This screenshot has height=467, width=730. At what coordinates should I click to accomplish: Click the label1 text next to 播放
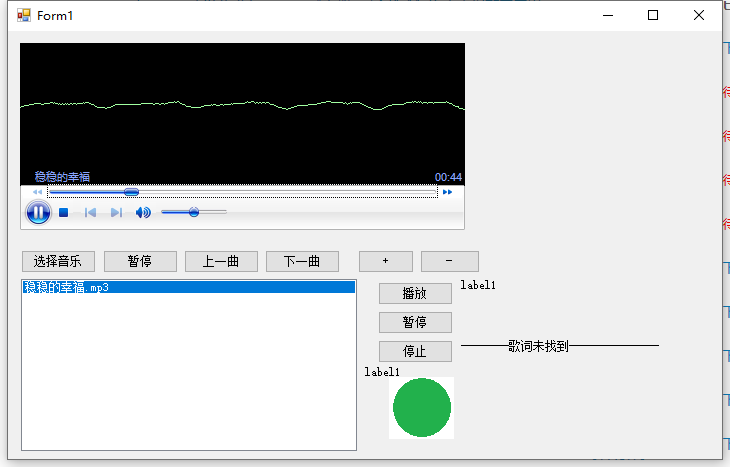[x=478, y=285]
